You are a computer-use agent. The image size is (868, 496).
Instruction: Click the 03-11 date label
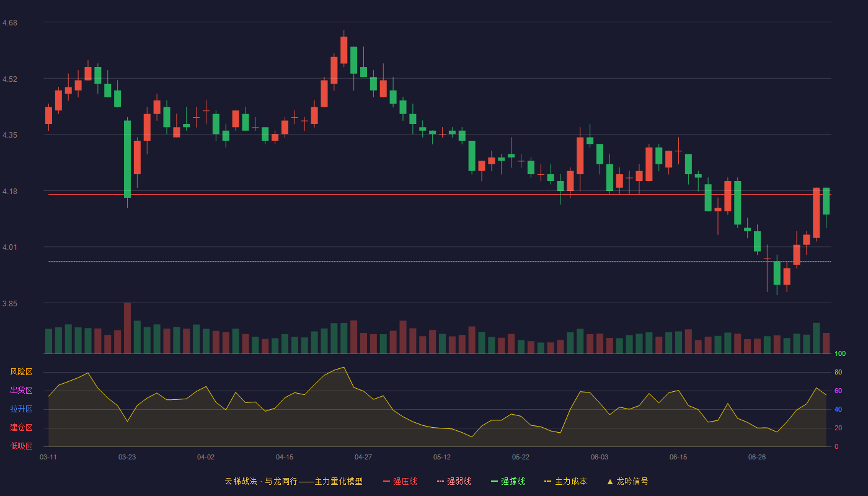coord(48,457)
